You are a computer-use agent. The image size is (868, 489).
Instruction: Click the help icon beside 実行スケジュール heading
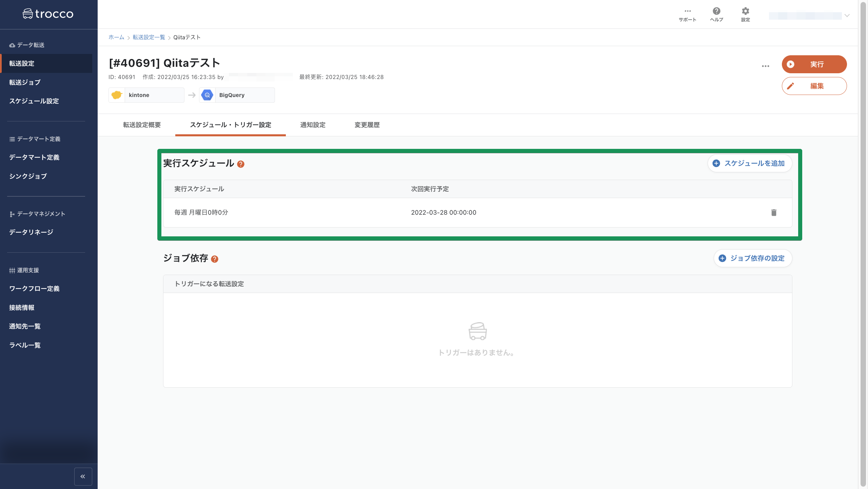coord(241,164)
